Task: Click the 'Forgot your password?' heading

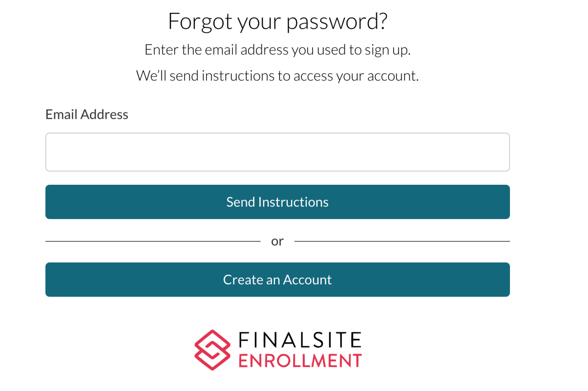Action: 277,21
